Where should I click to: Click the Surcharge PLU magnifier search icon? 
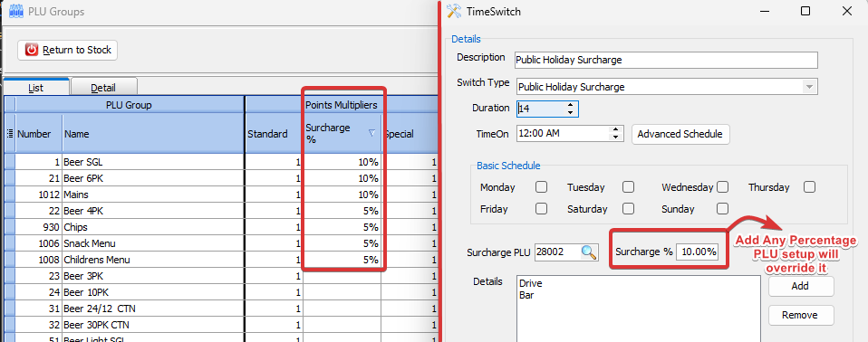589,252
